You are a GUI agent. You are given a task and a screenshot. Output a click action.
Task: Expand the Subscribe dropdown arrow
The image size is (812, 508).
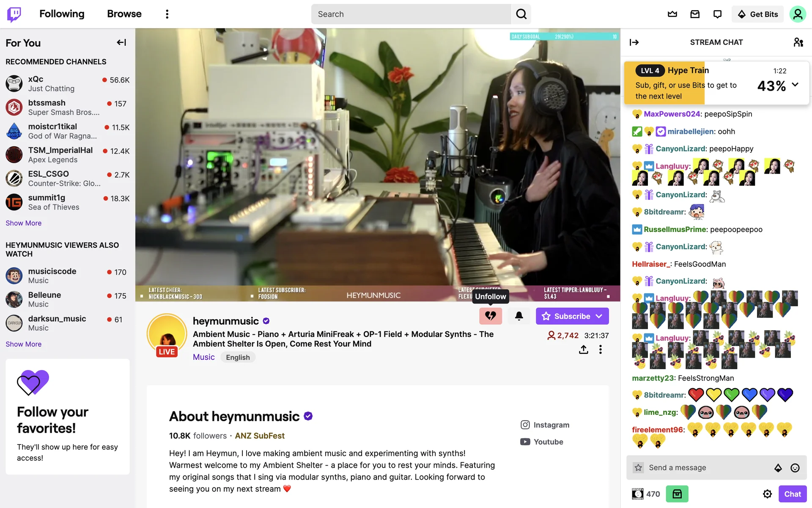pyautogui.click(x=599, y=316)
